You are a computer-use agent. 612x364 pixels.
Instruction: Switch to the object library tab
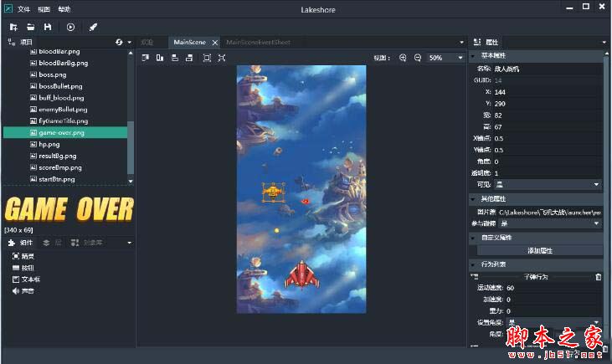pyautogui.click(x=86, y=243)
